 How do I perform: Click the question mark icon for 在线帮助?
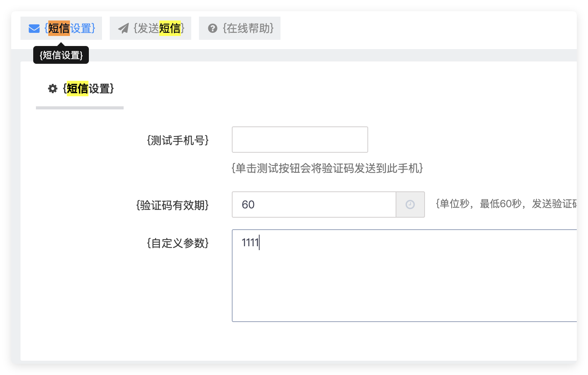tap(212, 28)
